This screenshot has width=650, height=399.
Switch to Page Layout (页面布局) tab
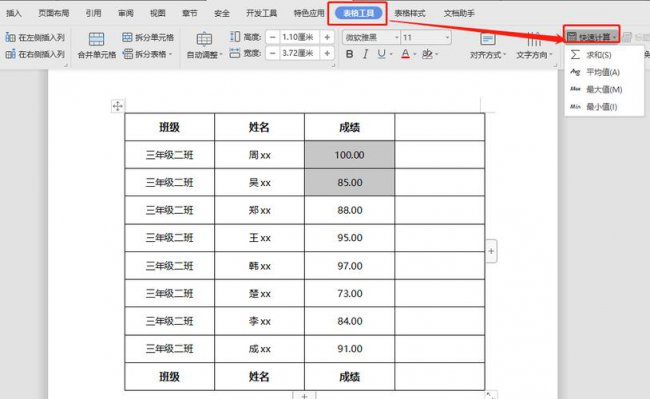click(x=53, y=13)
